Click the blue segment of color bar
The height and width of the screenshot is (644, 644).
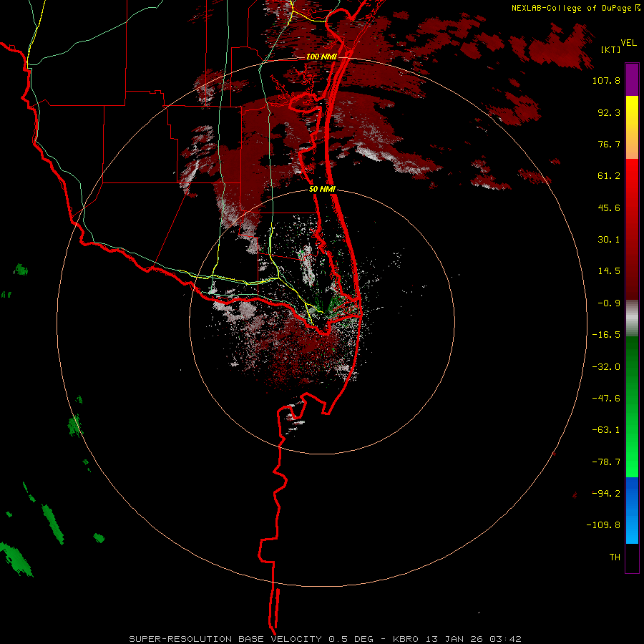pos(632,510)
